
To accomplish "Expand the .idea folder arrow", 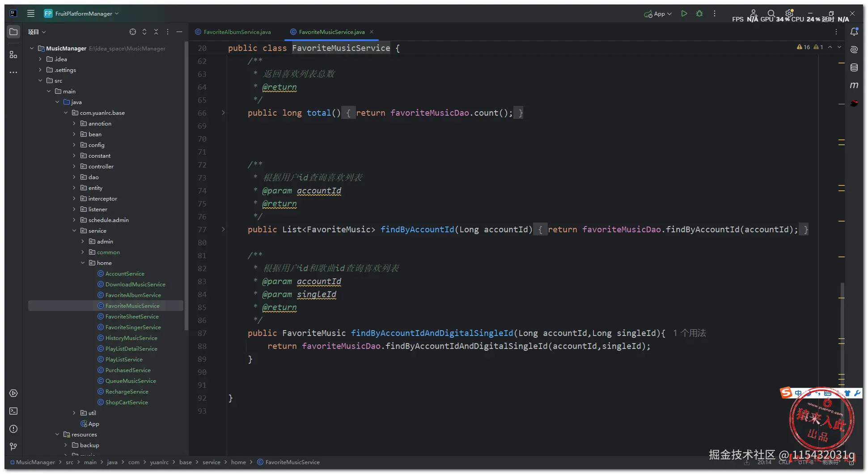I will tap(40, 59).
